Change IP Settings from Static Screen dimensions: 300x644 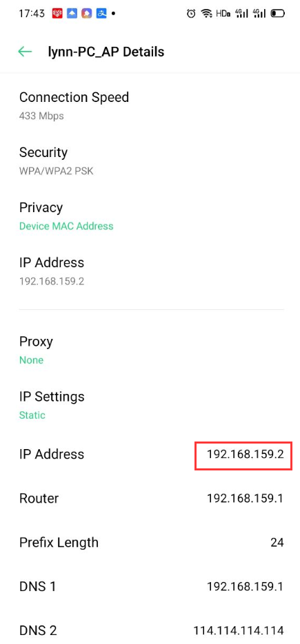tap(150, 406)
